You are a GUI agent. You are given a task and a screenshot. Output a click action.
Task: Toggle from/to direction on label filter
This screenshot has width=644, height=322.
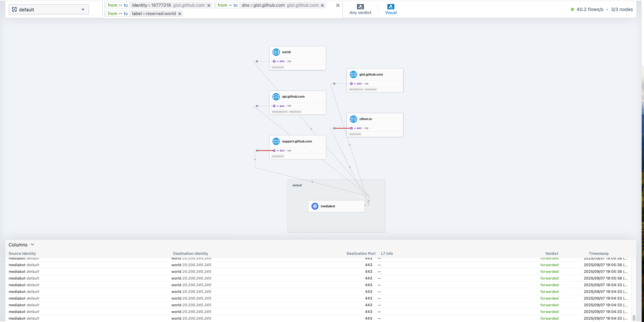tap(118, 14)
